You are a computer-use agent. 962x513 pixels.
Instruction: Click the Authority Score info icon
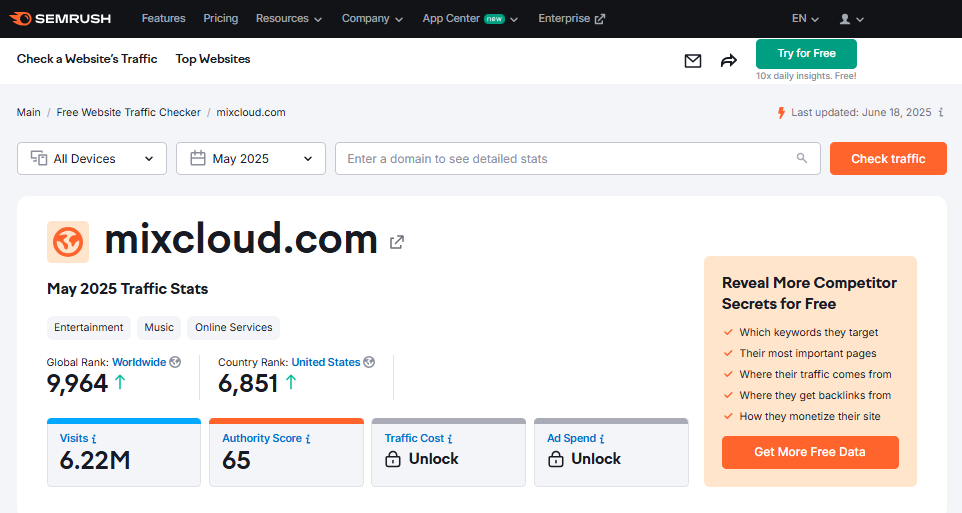point(308,439)
